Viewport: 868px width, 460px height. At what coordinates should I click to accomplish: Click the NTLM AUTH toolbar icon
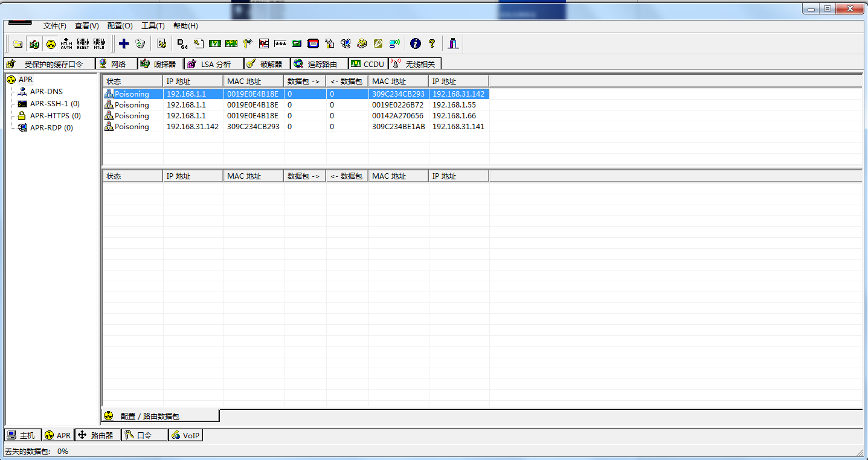coord(66,43)
